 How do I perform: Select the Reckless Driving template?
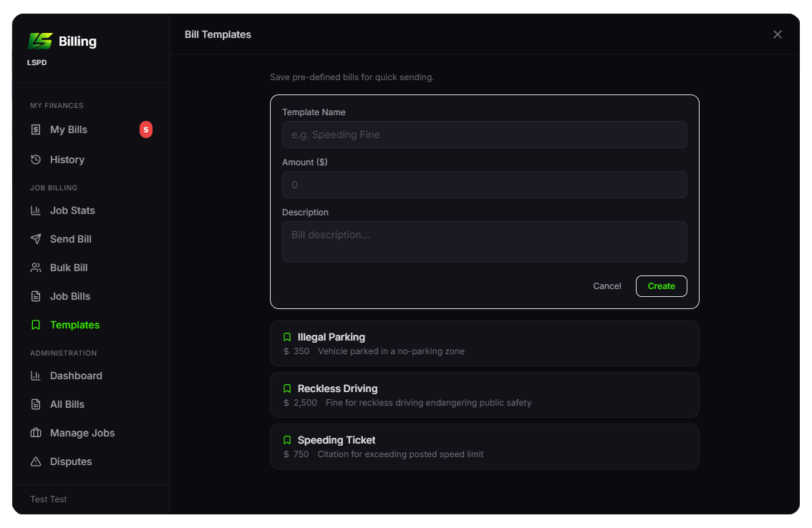pos(484,395)
